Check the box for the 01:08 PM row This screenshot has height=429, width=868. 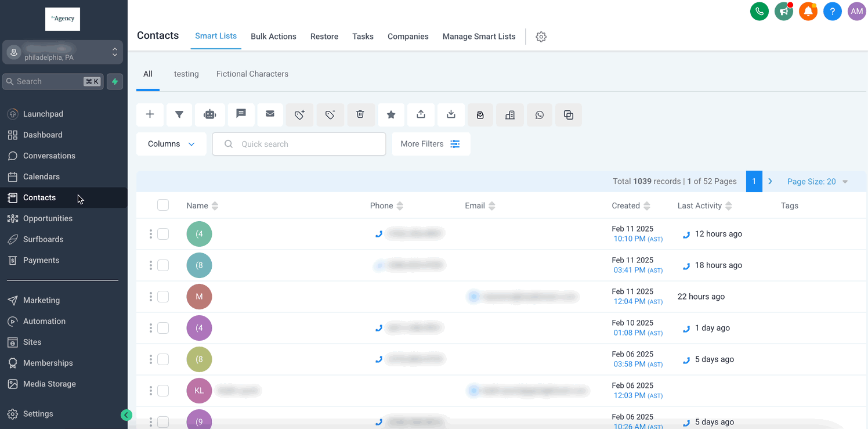[x=163, y=328]
